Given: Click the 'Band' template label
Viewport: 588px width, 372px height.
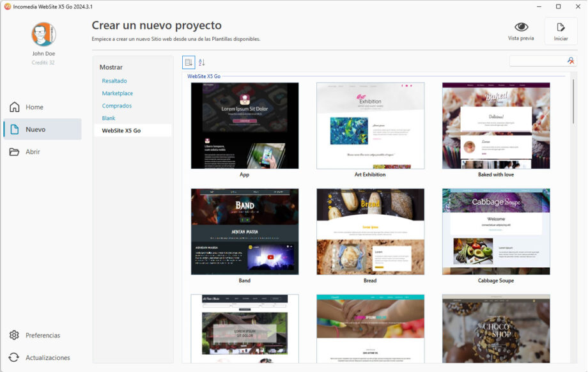Looking at the screenshot, I should click(x=245, y=281).
